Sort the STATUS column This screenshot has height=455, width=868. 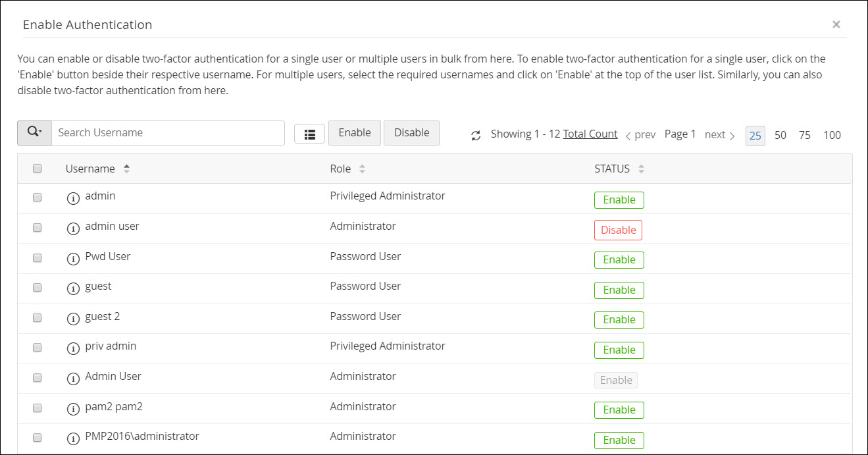point(641,169)
